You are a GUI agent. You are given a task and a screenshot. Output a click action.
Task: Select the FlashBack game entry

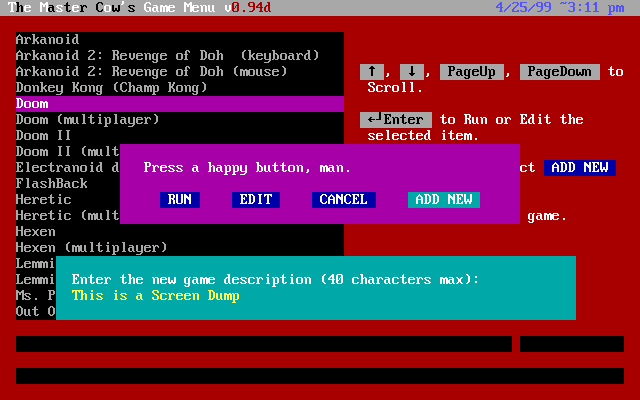[x=51, y=184]
